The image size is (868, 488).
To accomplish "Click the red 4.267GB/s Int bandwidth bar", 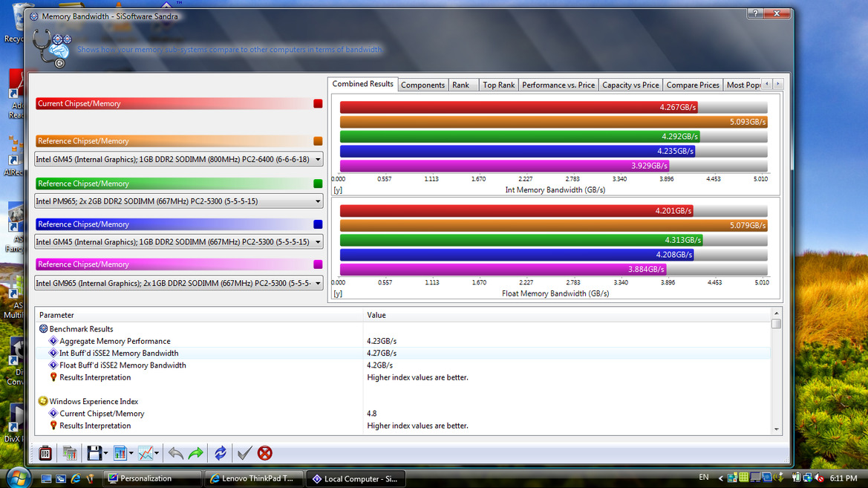I will click(x=519, y=107).
